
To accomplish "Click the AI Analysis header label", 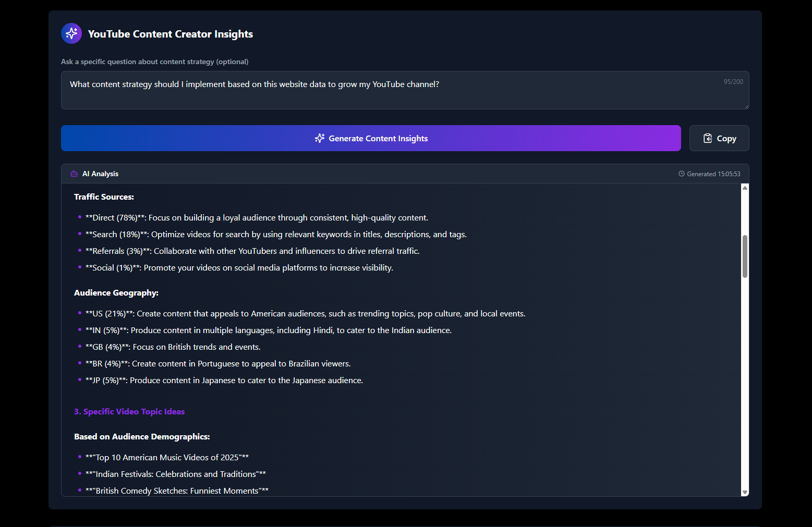I will 100,174.
